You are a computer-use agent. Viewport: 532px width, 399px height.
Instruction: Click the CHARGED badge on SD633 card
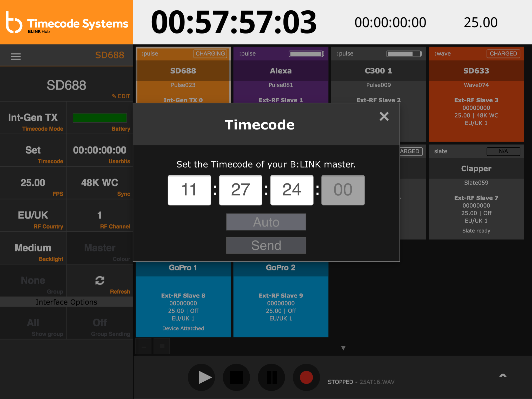click(503, 54)
